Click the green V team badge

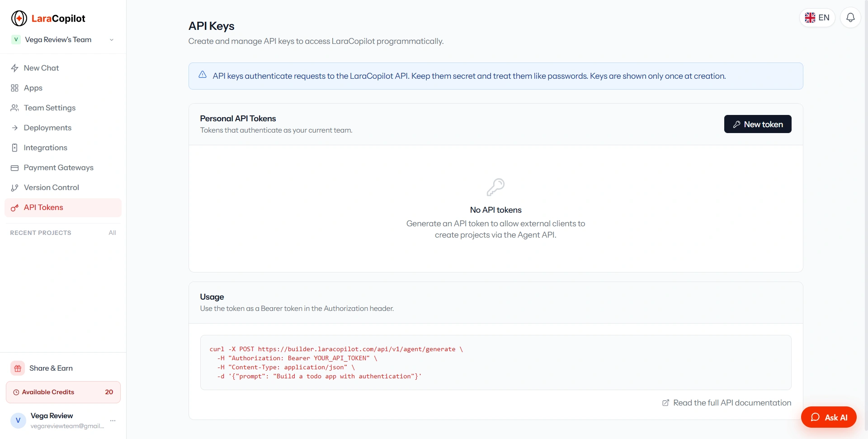tap(16, 39)
